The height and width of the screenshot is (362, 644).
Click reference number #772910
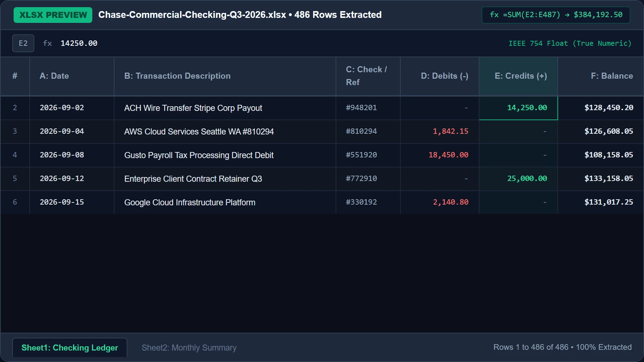[361, 178]
